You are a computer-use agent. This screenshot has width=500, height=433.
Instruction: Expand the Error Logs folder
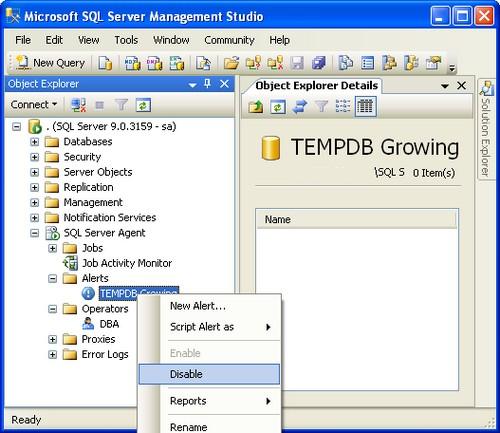[x=52, y=355]
